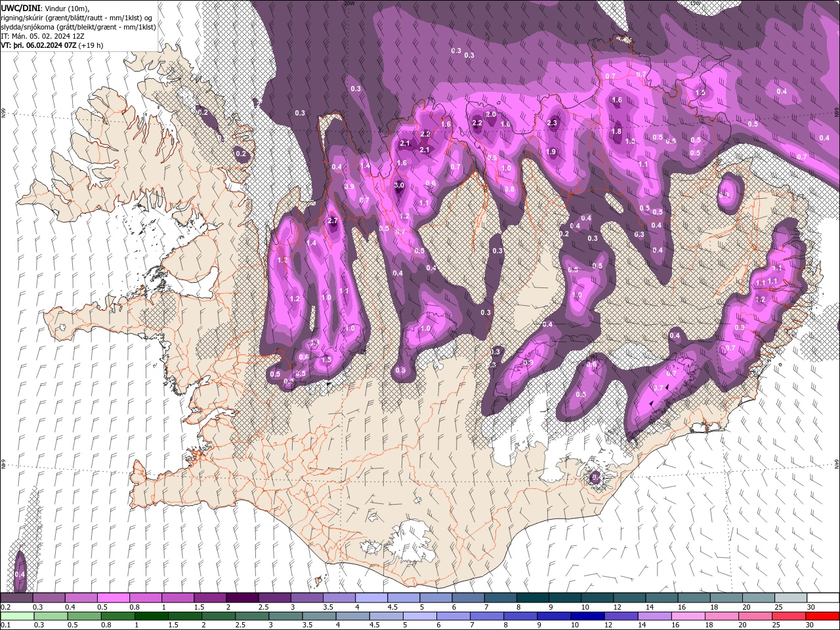Click the 15W longitude label
The image size is (840, 630).
click(x=696, y=3)
